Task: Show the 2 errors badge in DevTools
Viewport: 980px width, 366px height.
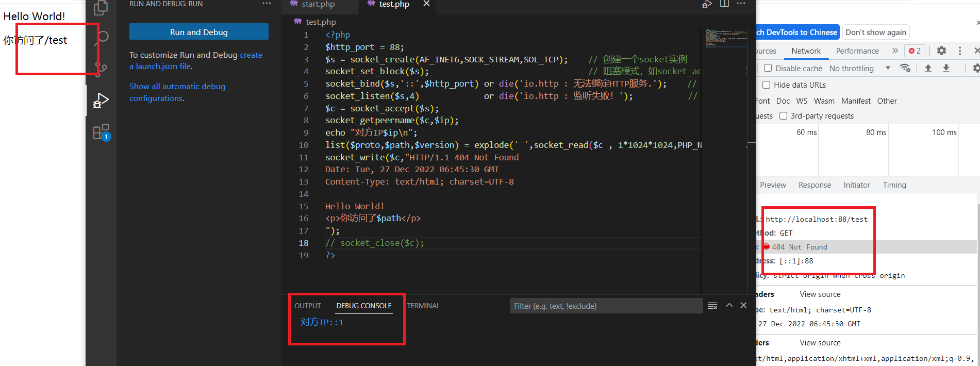Action: click(x=915, y=51)
